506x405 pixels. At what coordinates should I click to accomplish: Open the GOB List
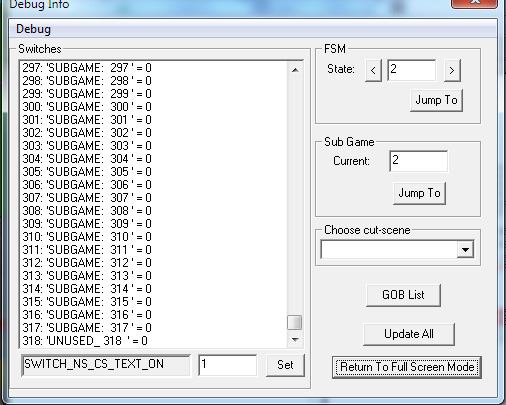pyautogui.click(x=403, y=295)
